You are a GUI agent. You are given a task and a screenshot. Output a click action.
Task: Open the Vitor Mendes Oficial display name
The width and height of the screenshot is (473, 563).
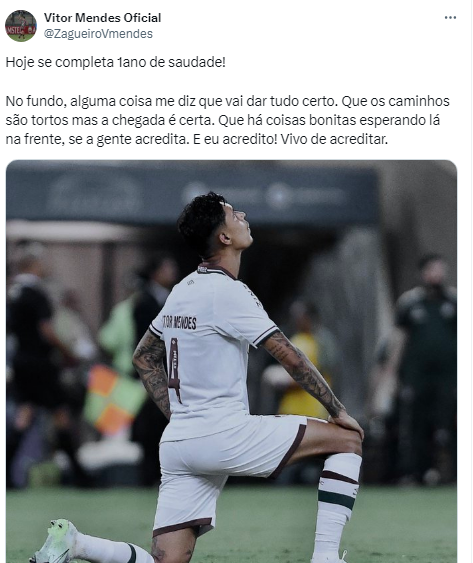coord(102,18)
